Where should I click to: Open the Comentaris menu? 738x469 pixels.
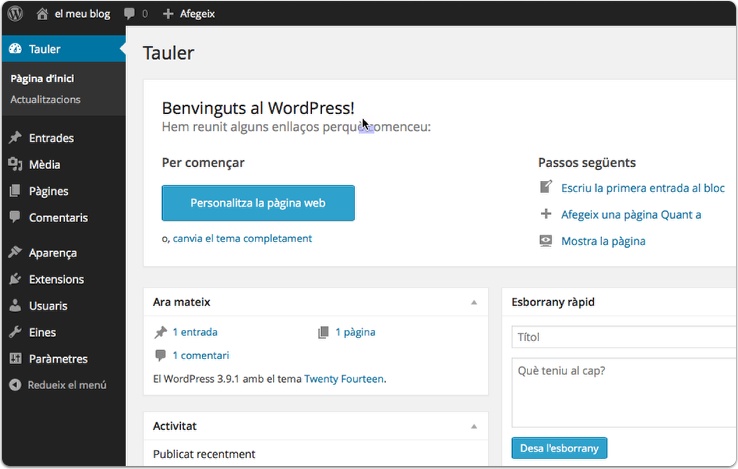pyautogui.click(x=64, y=217)
